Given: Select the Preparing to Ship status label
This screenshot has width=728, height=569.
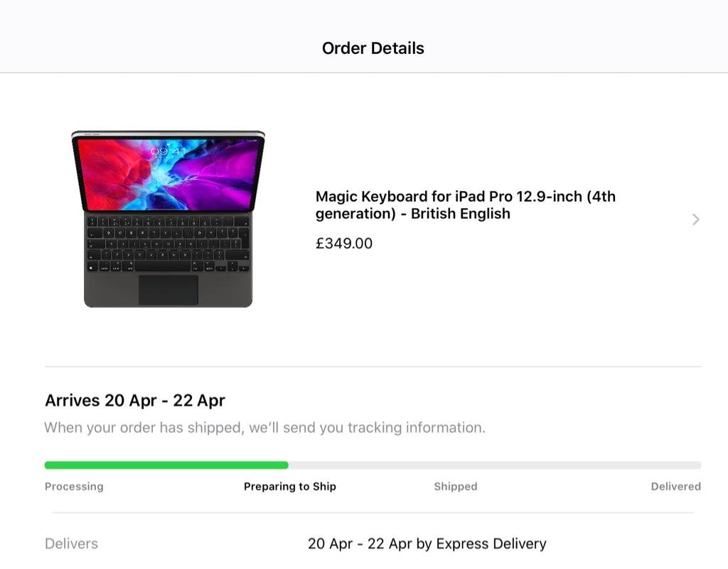Looking at the screenshot, I should 290,487.
